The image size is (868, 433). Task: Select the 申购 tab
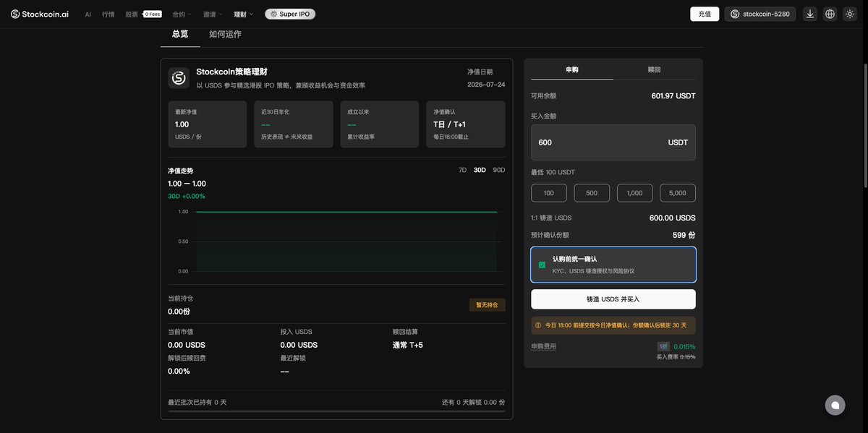coord(572,69)
